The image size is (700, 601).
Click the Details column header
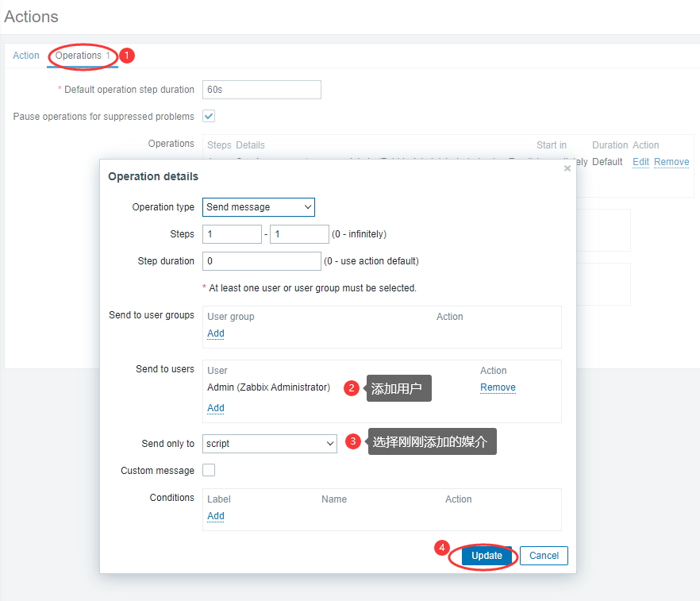tap(251, 145)
